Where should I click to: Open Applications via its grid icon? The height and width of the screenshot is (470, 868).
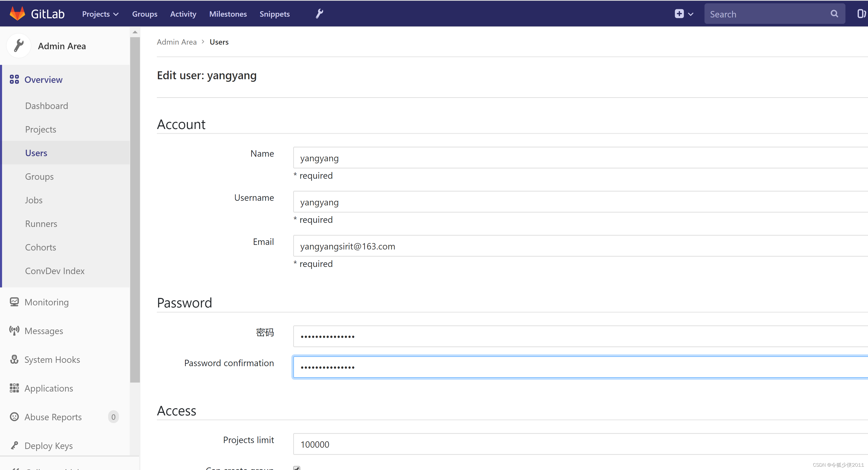(14, 388)
